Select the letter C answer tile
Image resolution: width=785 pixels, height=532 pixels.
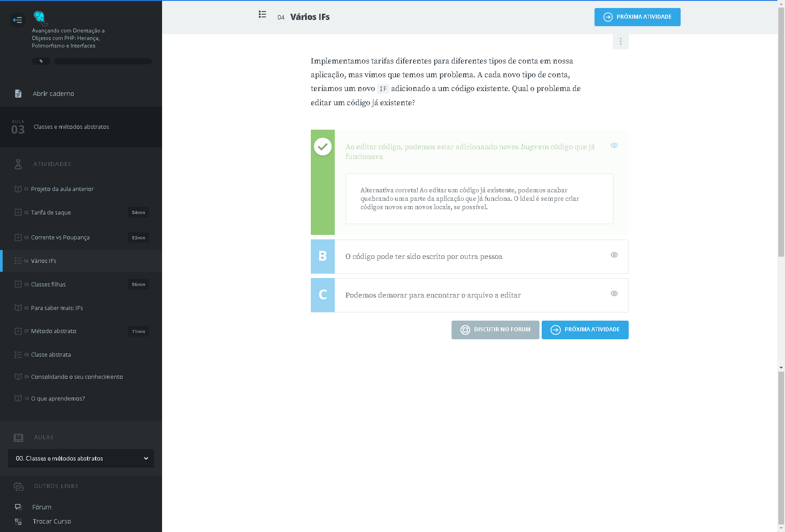pyautogui.click(x=323, y=295)
